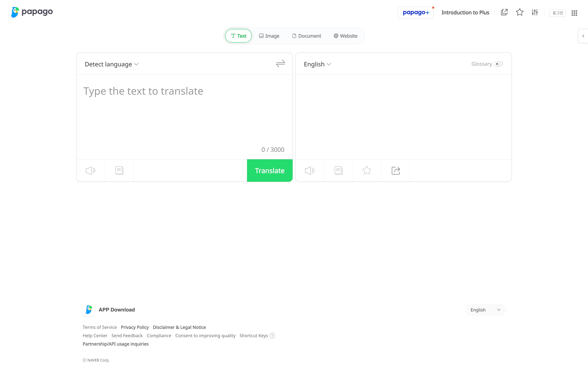Image resolution: width=588 pixels, height=369 pixels.
Task: Toggle the Glossary switch
Action: [x=499, y=64]
